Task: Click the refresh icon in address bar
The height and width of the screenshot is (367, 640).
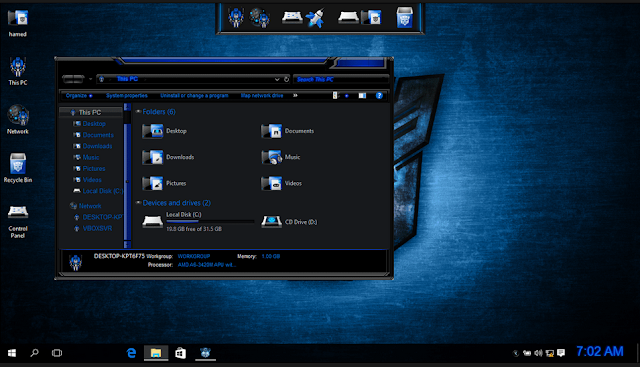Action: (287, 79)
